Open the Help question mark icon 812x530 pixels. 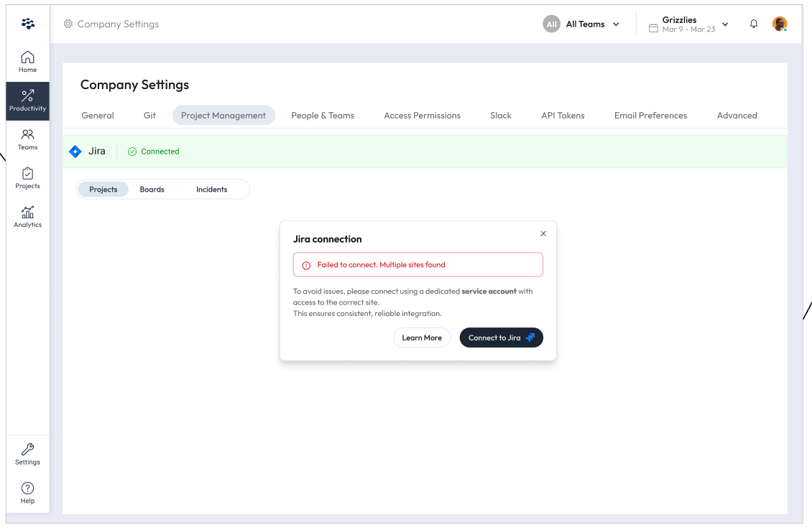tap(27, 493)
